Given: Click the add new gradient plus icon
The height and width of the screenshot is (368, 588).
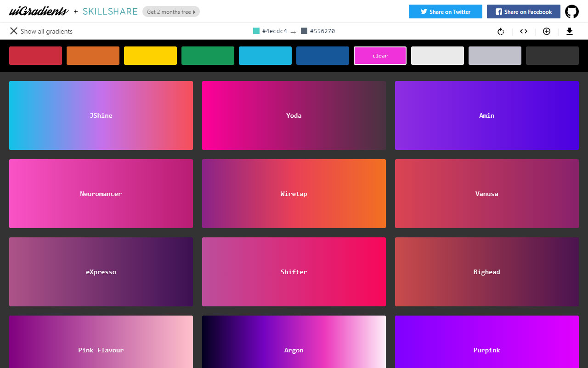Looking at the screenshot, I should (546, 31).
